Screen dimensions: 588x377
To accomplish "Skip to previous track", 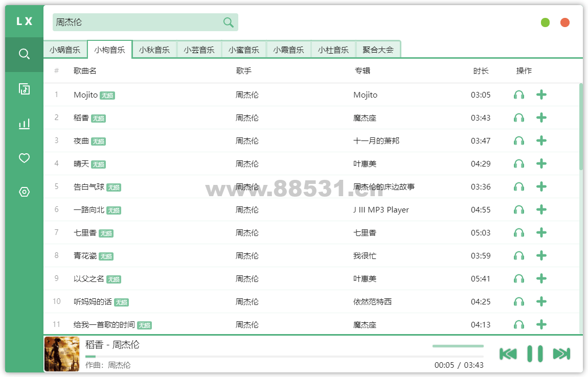I will pos(508,354).
